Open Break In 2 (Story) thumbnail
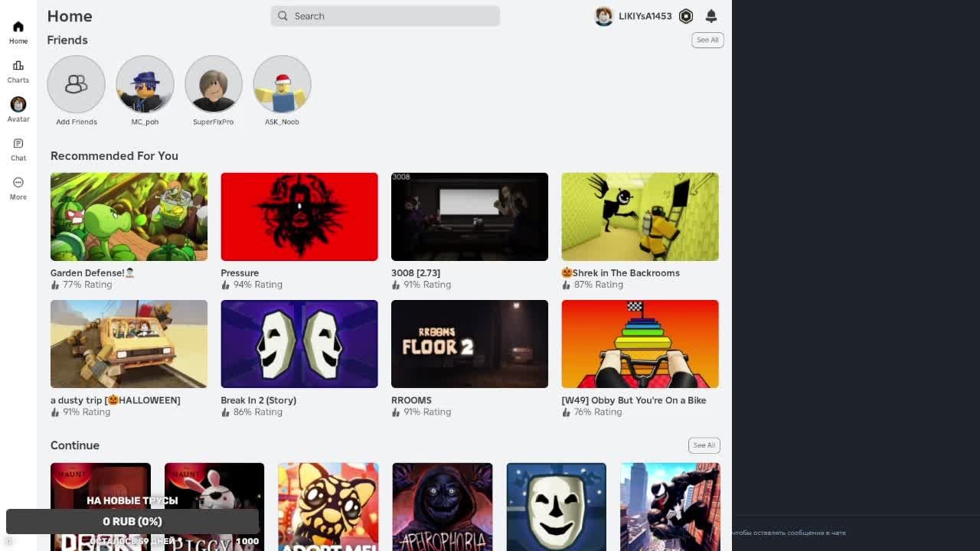Viewport: 980px width, 551px height. pyautogui.click(x=299, y=344)
